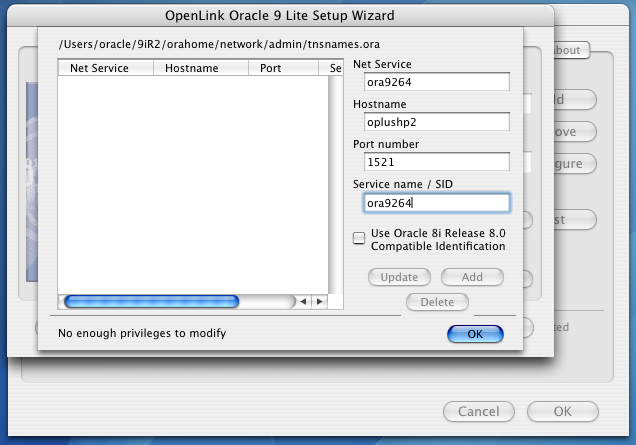Click the Port column header
This screenshot has height=445, width=636.
[283, 68]
